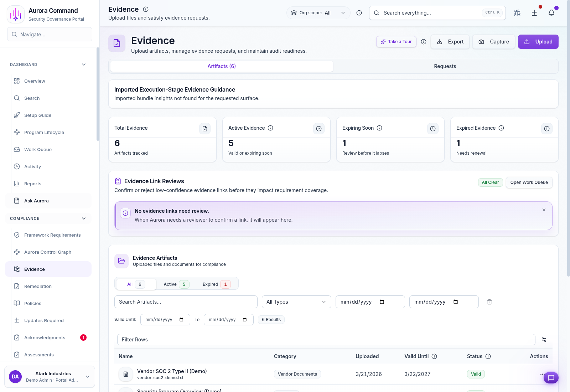Click the bug report icon in header

point(517,13)
